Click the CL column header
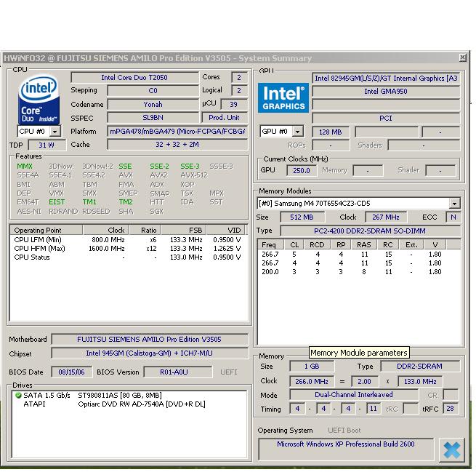The height and width of the screenshot is (472, 476). pyautogui.click(x=294, y=244)
